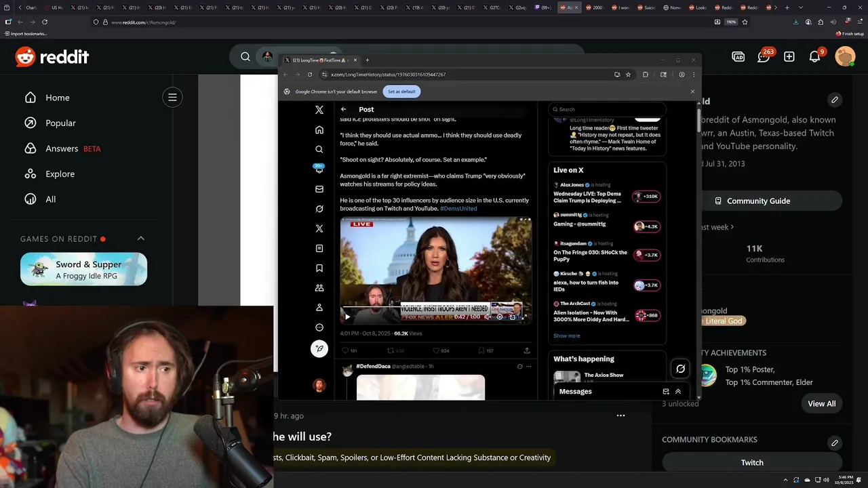The image size is (868, 488).
Task: Click Show more under Live on X
Action: [567, 335]
